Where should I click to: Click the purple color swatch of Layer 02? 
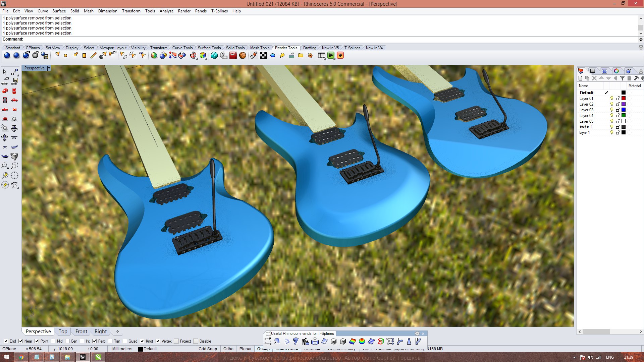(x=624, y=104)
